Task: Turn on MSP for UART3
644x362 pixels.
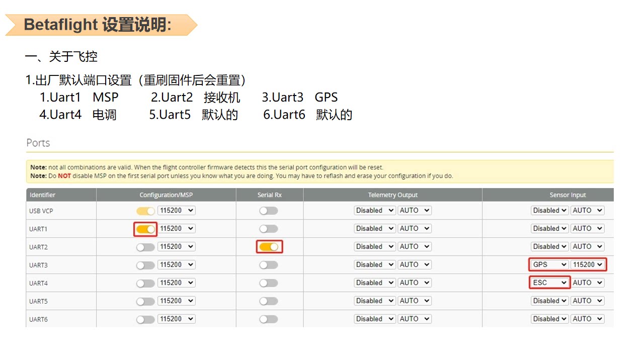Action: click(x=145, y=265)
